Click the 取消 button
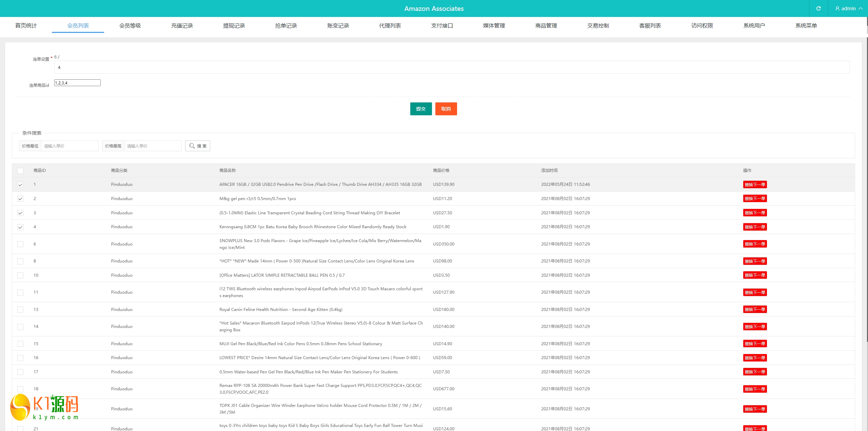 [x=446, y=109]
